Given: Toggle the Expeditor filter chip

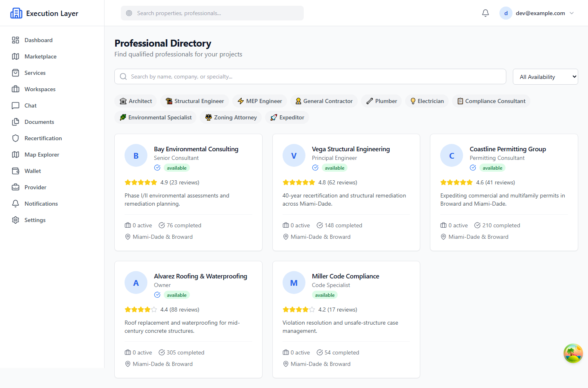Looking at the screenshot, I should (287, 117).
